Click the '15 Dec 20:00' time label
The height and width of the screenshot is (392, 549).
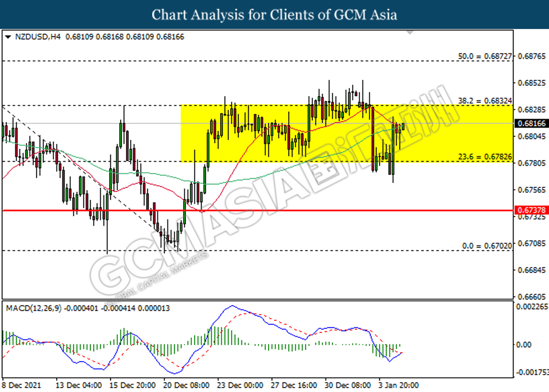tap(132, 385)
